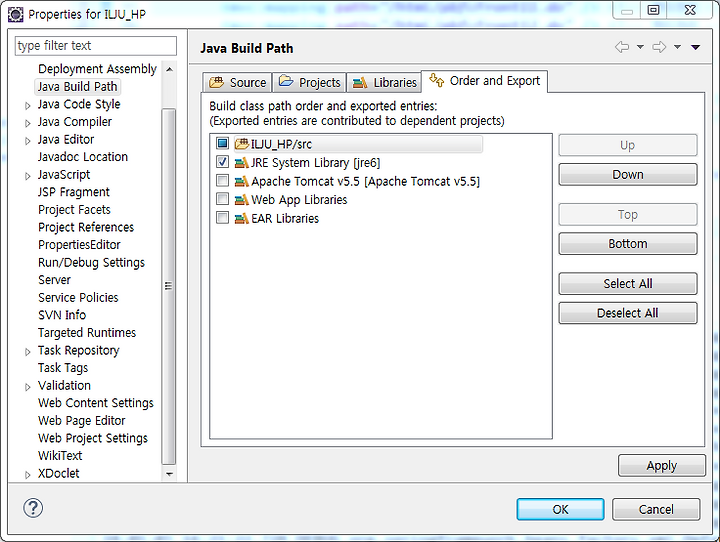Click the Apache Tomcat v5.5 library icon
Screen dimensions: 720x542
pos(242,181)
